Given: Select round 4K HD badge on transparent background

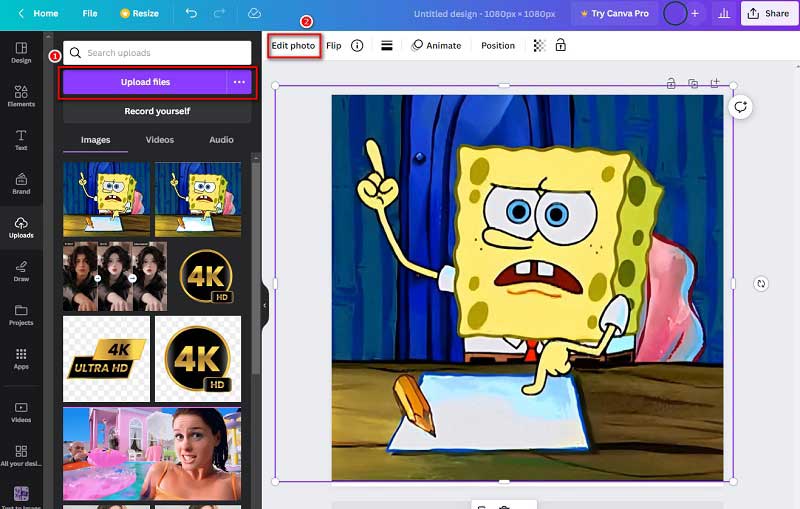Looking at the screenshot, I should (198, 359).
